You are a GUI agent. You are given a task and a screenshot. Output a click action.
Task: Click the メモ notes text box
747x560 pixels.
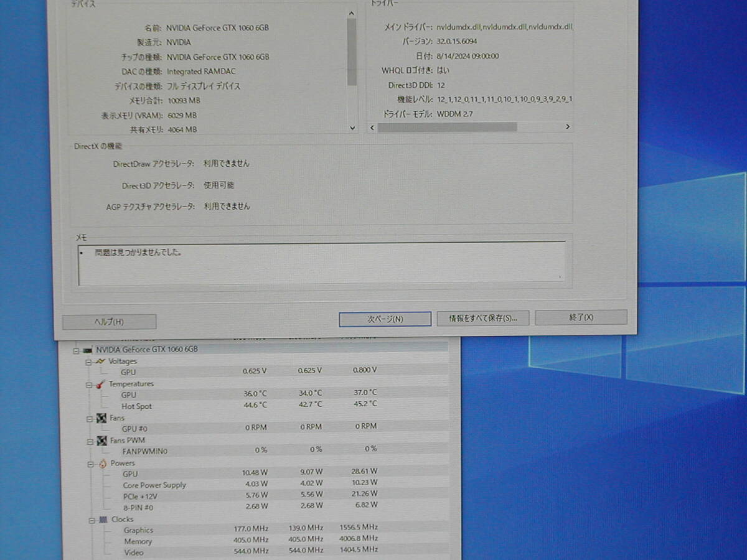pyautogui.click(x=321, y=263)
